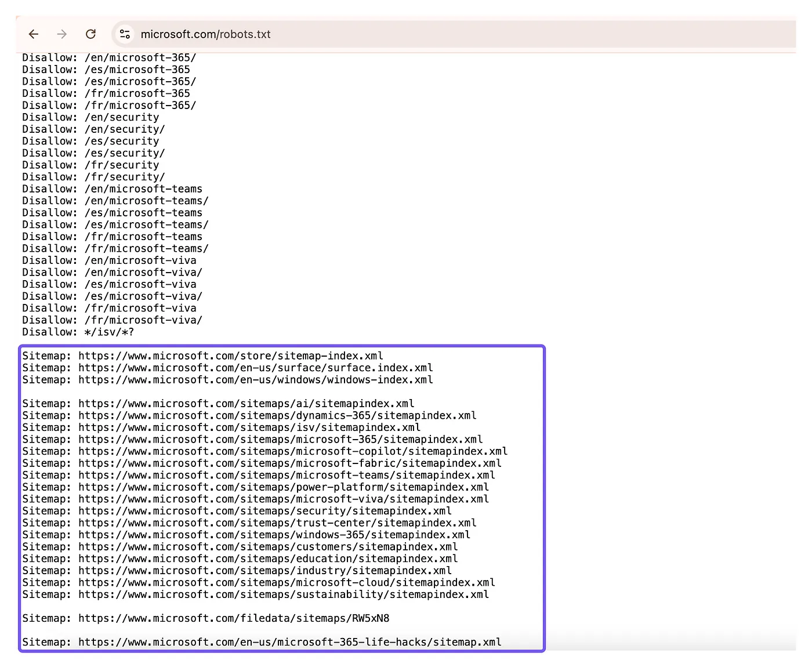Click the line 'Disallow: /fr/microsoft-viva/'
The height and width of the screenshot is (667, 812).
point(113,320)
